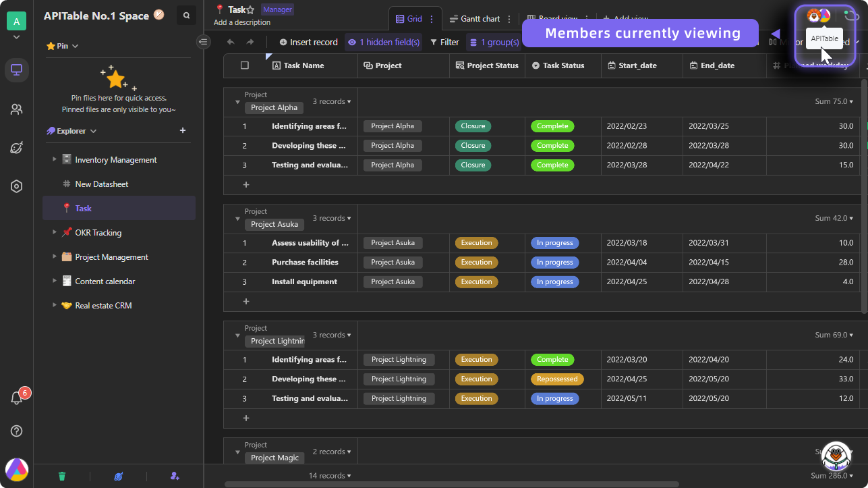Click Add a description link
Viewport: 868px width, 488px height.
[x=242, y=22]
